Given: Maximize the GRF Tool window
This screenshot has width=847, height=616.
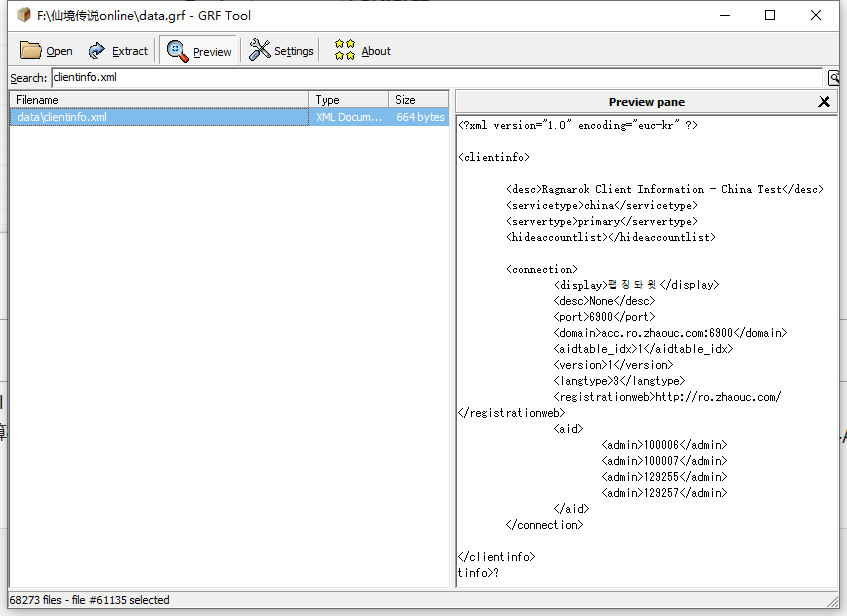Looking at the screenshot, I should click(x=770, y=16).
